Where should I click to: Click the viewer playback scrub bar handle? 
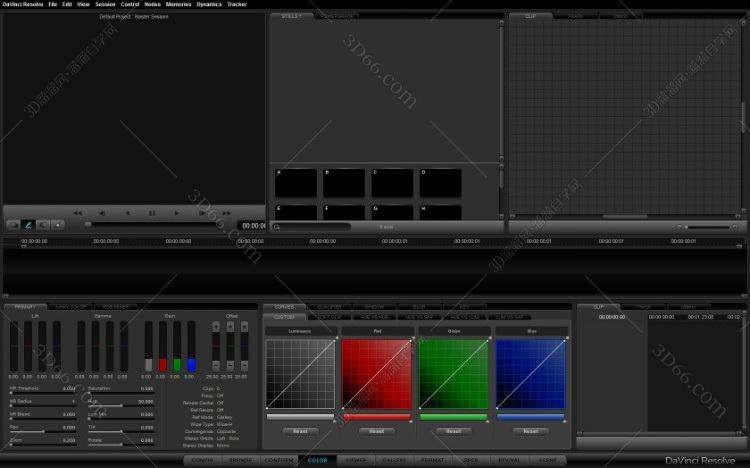pyautogui.click(x=88, y=224)
